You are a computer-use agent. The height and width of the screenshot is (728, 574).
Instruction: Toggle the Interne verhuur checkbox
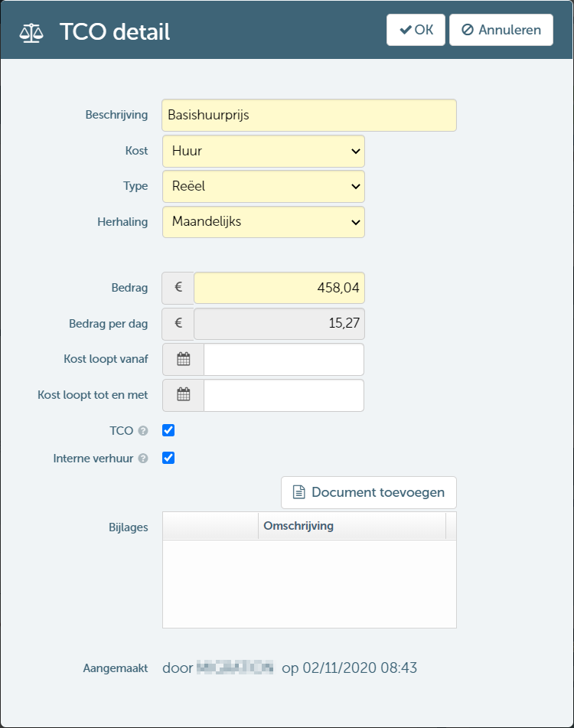pos(168,459)
